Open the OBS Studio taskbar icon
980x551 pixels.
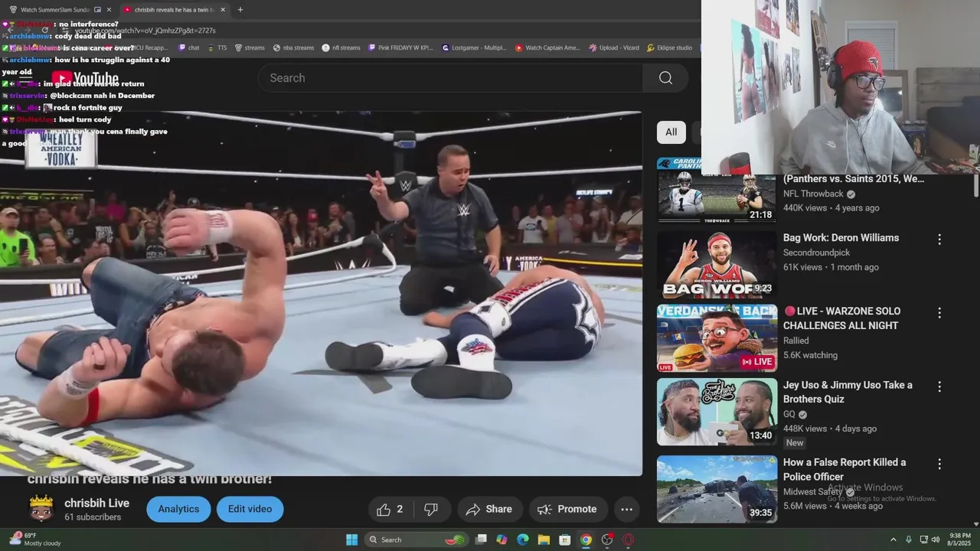pos(607,540)
